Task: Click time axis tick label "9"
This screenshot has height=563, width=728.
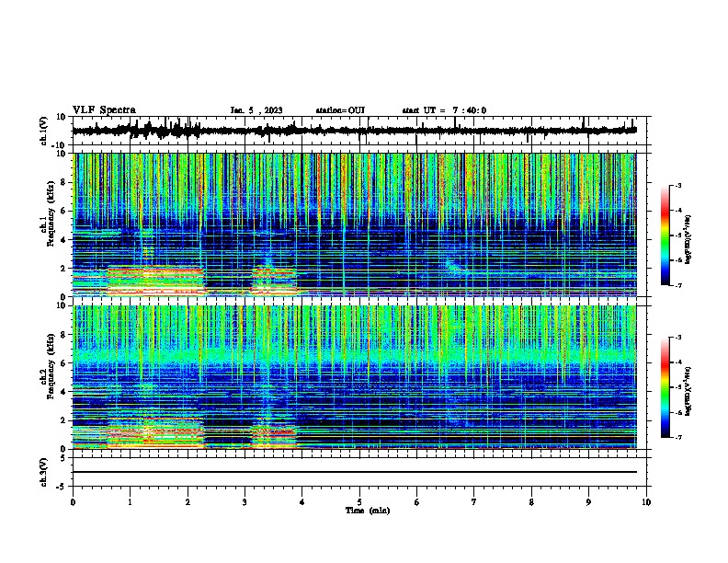Action: coord(588,502)
